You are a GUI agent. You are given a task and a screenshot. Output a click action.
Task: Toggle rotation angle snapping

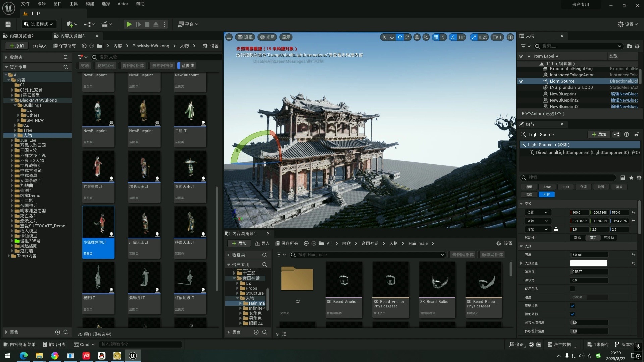point(453,37)
